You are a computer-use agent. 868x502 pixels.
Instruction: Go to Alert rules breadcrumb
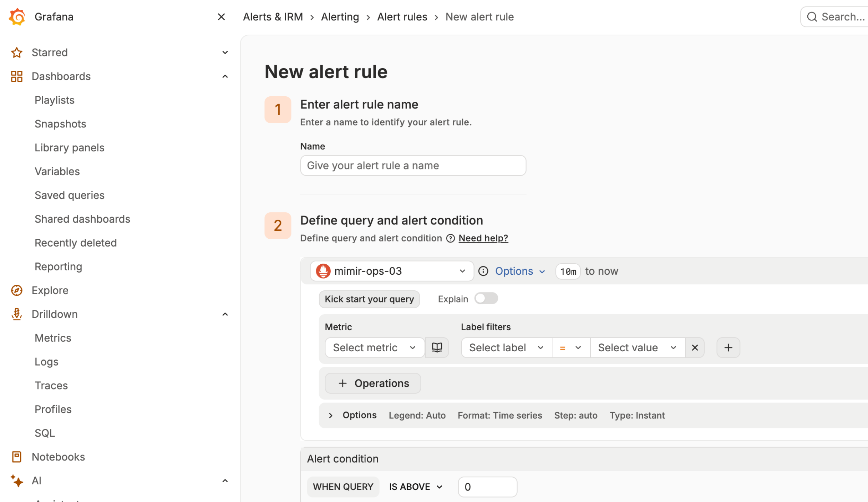coord(402,17)
